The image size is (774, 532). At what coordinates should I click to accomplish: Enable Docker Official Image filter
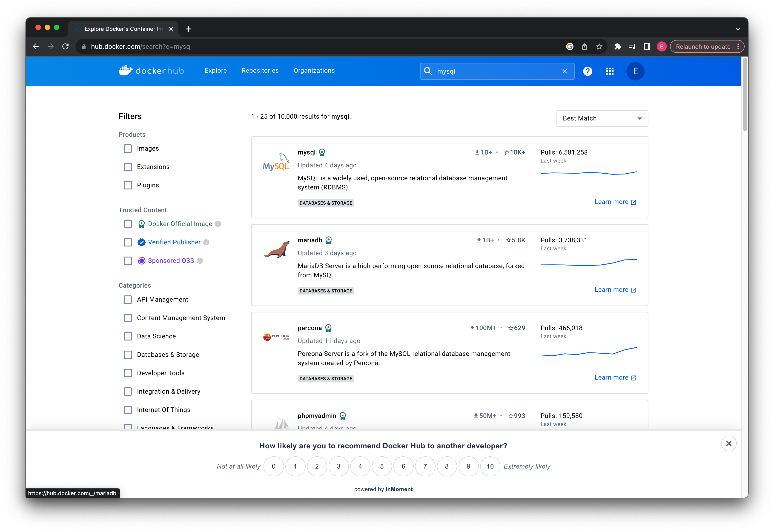pyautogui.click(x=128, y=224)
